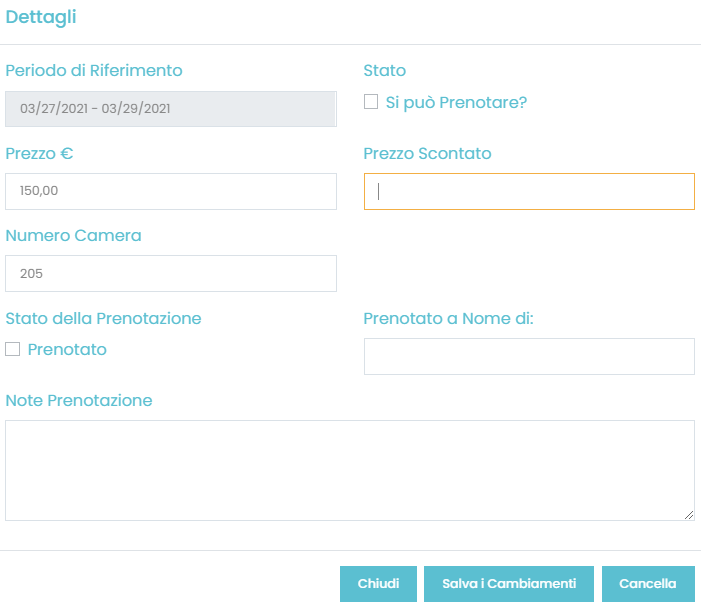701x610 pixels.
Task: Click the 'Prezzo Scontato' field label
Action: point(427,154)
